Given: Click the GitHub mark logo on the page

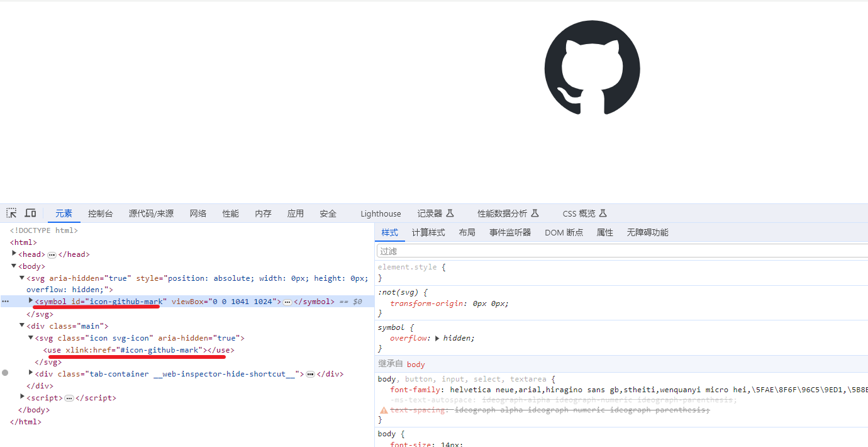Looking at the screenshot, I should [592, 68].
